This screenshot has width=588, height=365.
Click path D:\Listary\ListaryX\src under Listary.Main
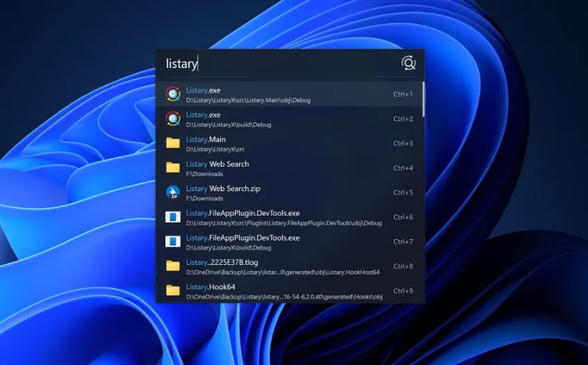(215, 149)
